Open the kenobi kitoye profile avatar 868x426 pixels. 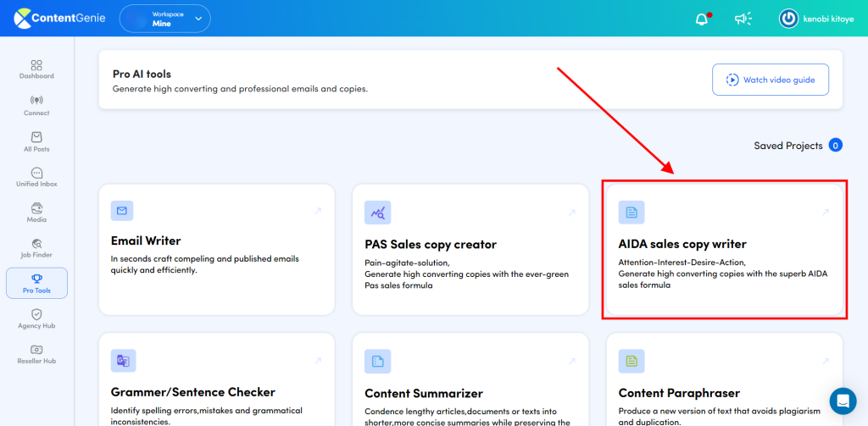(788, 19)
